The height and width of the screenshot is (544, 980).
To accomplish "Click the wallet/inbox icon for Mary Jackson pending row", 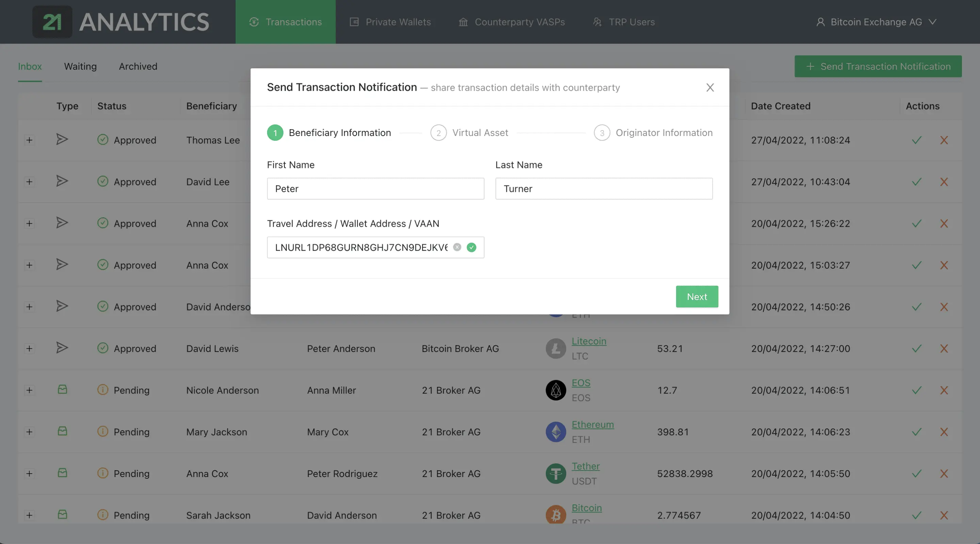I will [x=62, y=431].
